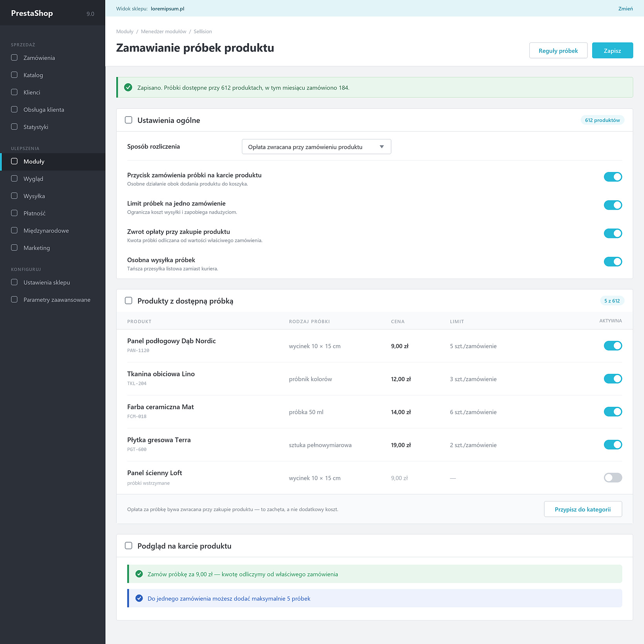The height and width of the screenshot is (644, 644).
Task: Open Klienci in the sidebar menu
Action: (x=53, y=92)
